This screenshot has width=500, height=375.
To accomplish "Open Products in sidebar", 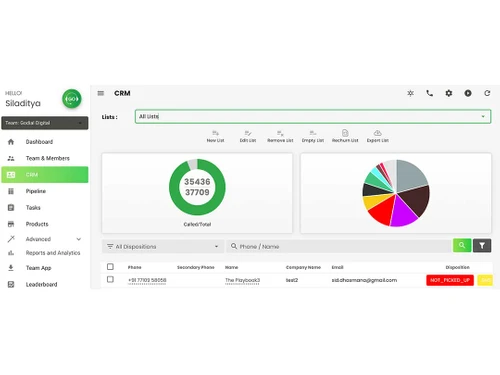I will (45, 224).
